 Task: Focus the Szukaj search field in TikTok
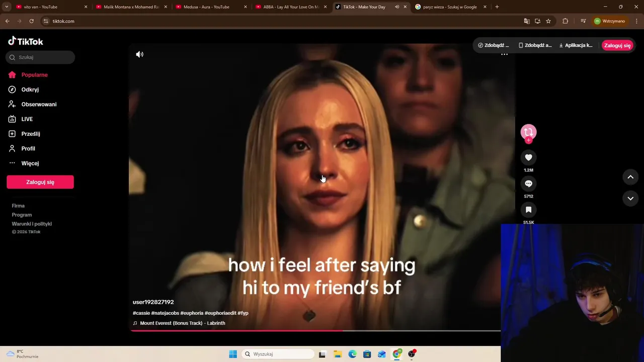tap(40, 57)
